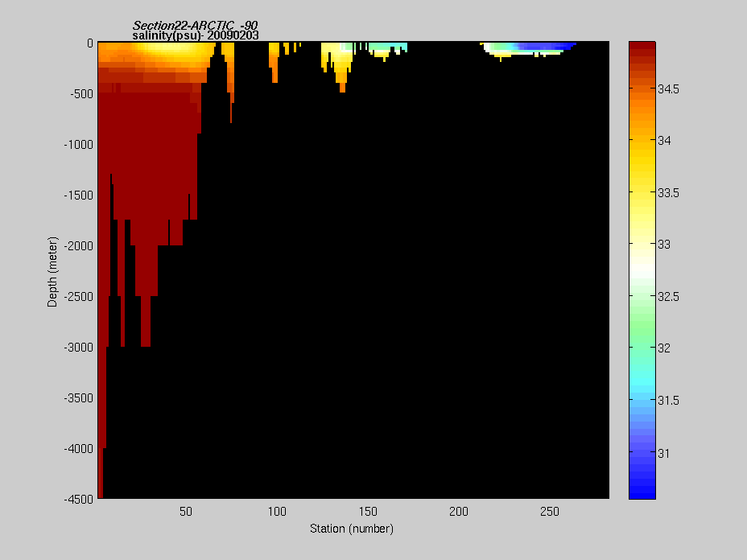Click the y-axis tick label '-500'
This screenshot has height=560, width=747.
point(81,94)
